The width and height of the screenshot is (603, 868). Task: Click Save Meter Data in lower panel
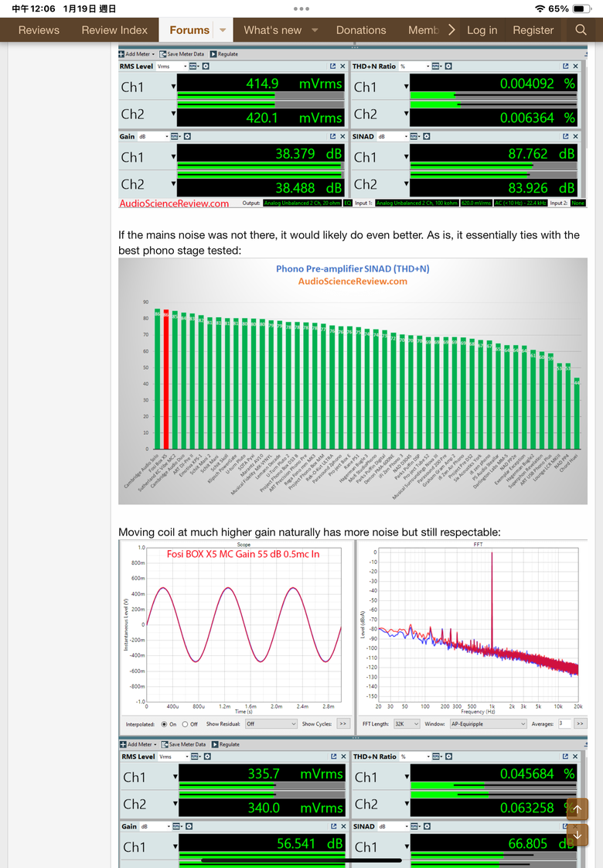tap(183, 744)
